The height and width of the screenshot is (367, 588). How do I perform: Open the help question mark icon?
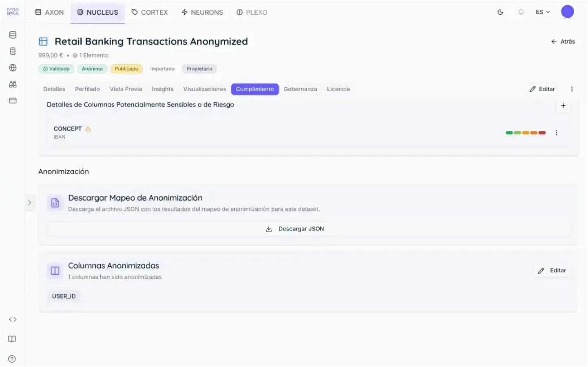pos(12,359)
